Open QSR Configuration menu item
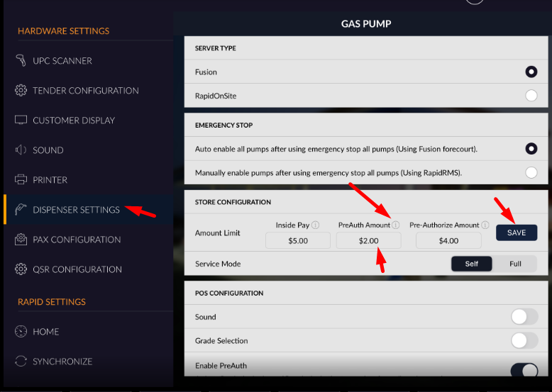Viewport: 552px width, 392px height. click(x=77, y=269)
